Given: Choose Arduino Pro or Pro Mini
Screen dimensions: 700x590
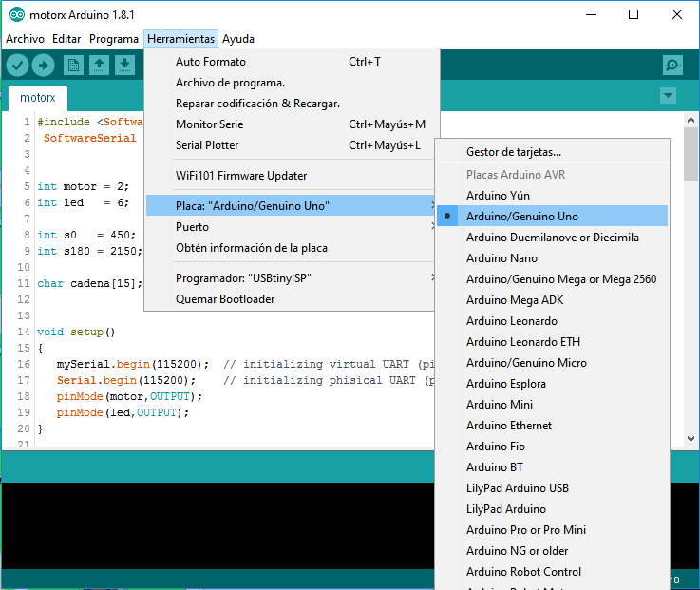Looking at the screenshot, I should click(552, 530).
